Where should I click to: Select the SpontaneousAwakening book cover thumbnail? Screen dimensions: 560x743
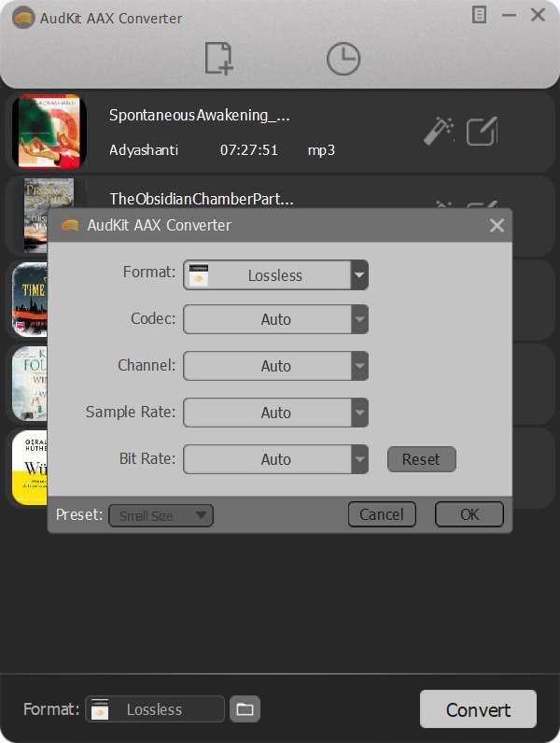49,132
